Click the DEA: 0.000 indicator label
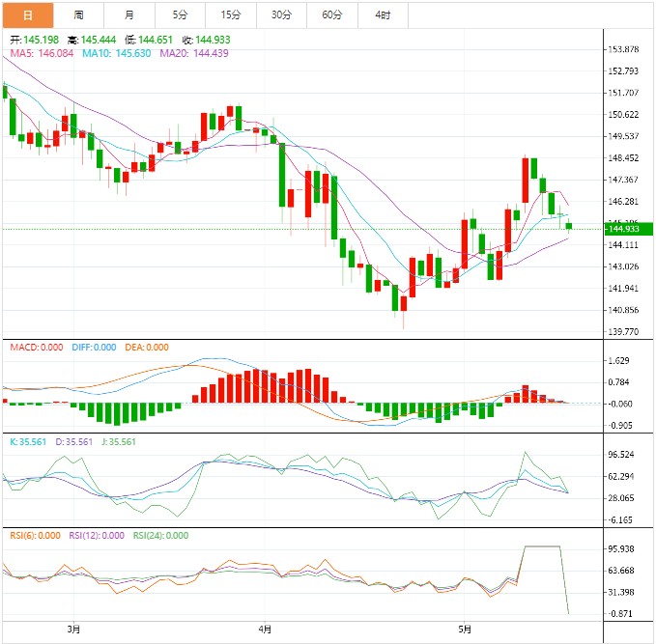This screenshot has height=644, width=656. click(147, 348)
